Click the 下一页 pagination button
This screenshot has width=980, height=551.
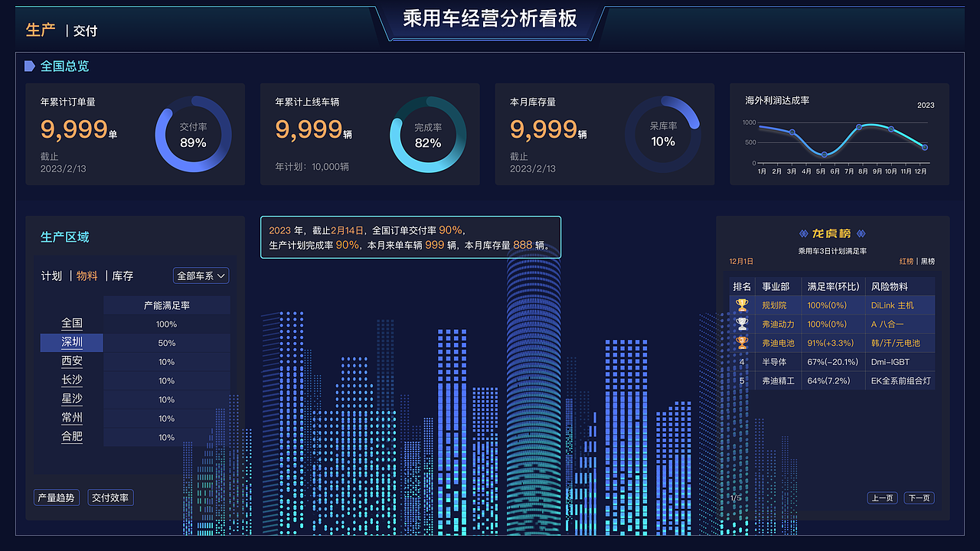tap(921, 497)
